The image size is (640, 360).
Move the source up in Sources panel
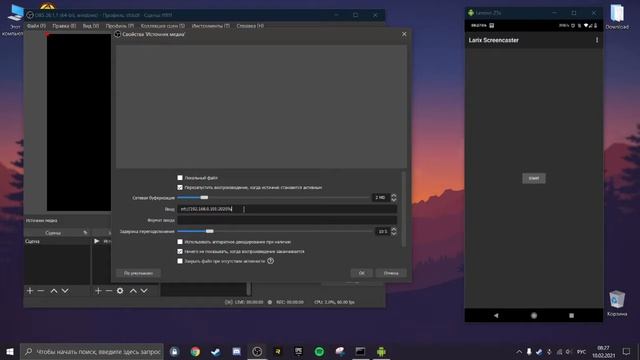coord(133,291)
